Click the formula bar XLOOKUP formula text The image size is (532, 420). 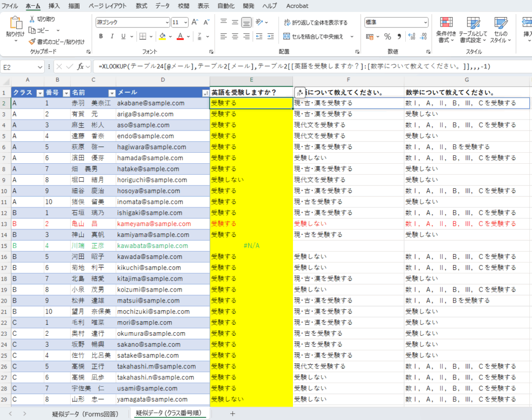[x=295, y=67]
